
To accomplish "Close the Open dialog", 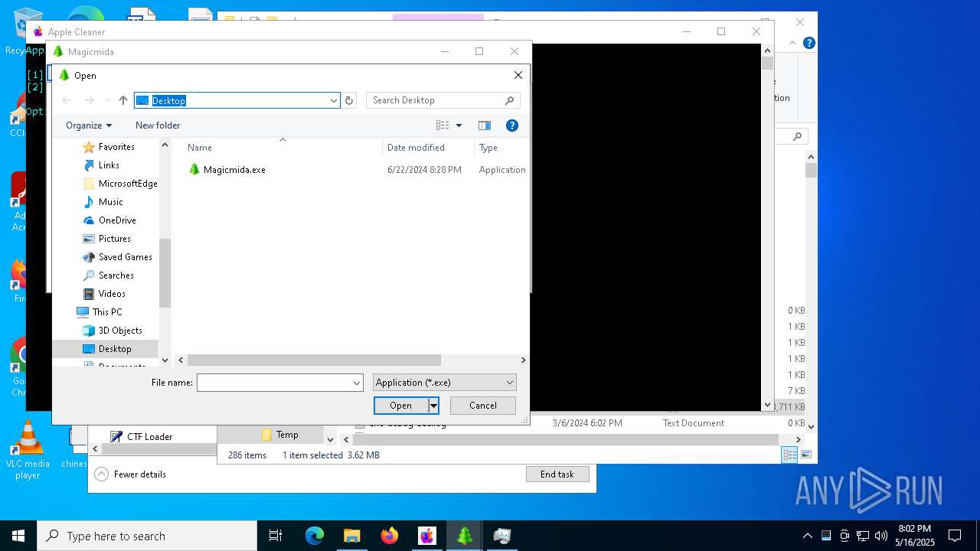I will tap(518, 75).
